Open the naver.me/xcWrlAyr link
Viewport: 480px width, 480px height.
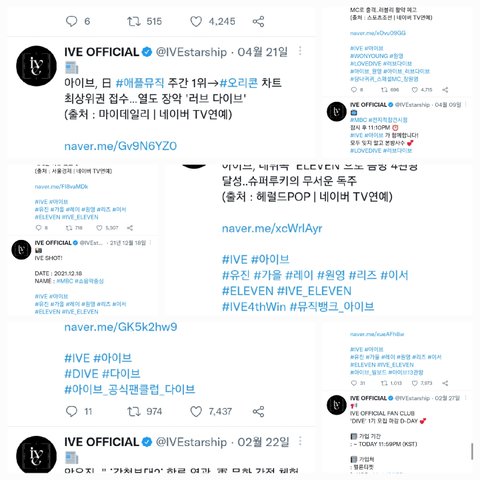(x=272, y=229)
